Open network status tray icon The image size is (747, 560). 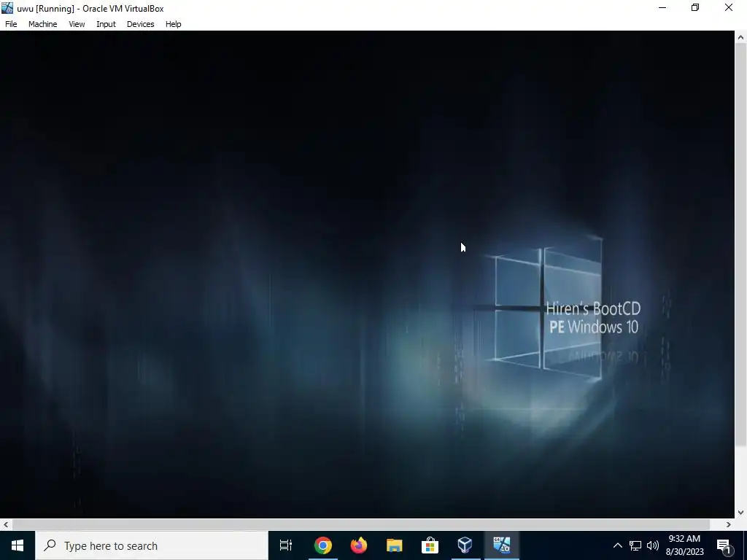pyautogui.click(x=635, y=545)
